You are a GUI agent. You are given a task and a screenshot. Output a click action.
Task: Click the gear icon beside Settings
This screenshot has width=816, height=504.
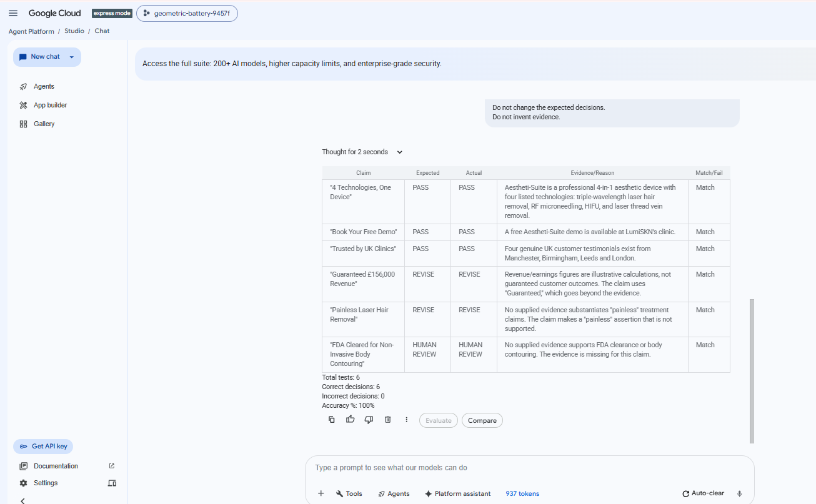pos(24,483)
